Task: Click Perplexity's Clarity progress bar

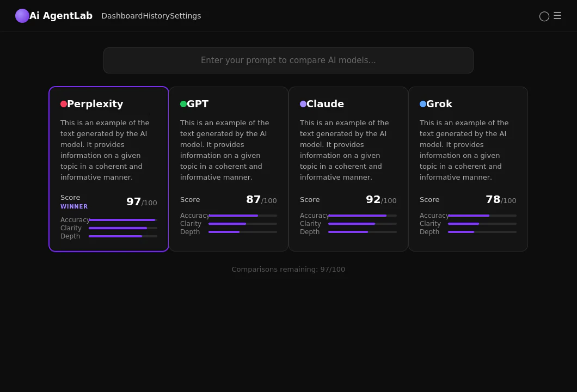Action: (123, 228)
